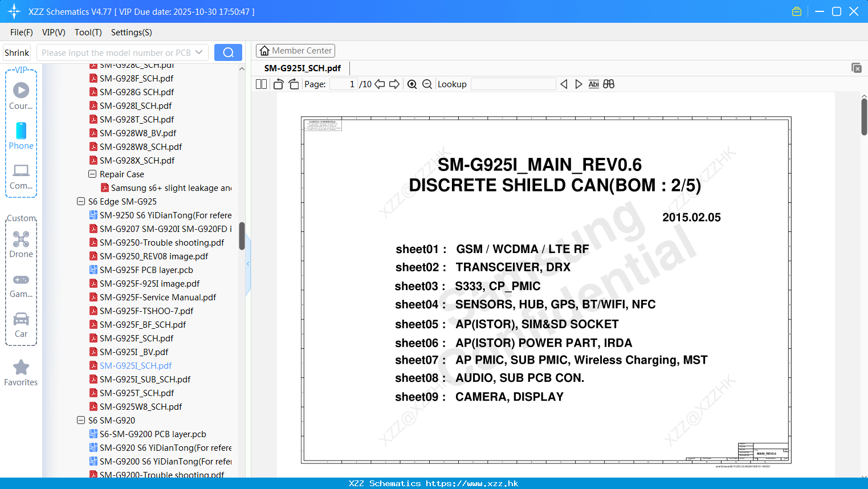Screen dimensions: 868x489
Task: Open SM-G928W8_BV.pdf
Action: (x=138, y=133)
